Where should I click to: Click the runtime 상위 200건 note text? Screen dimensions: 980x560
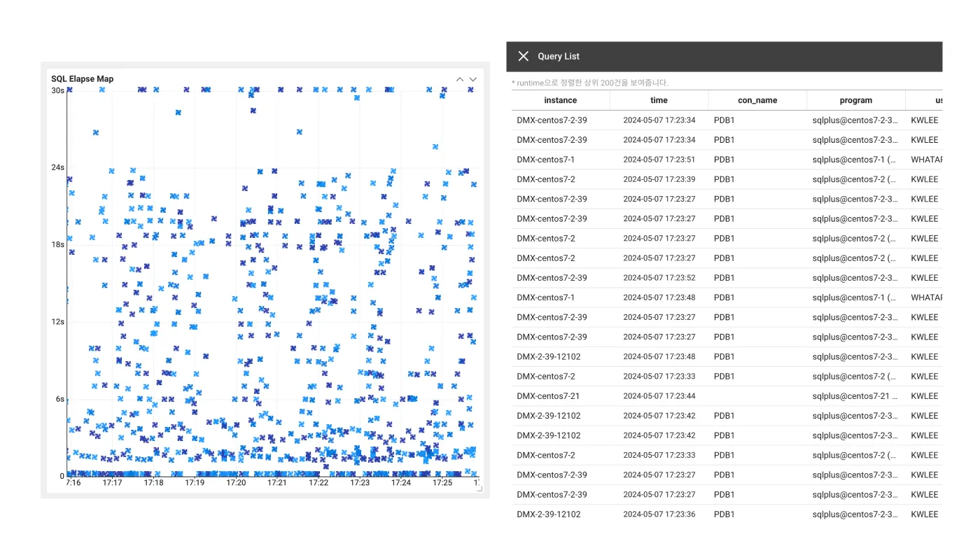pos(590,83)
